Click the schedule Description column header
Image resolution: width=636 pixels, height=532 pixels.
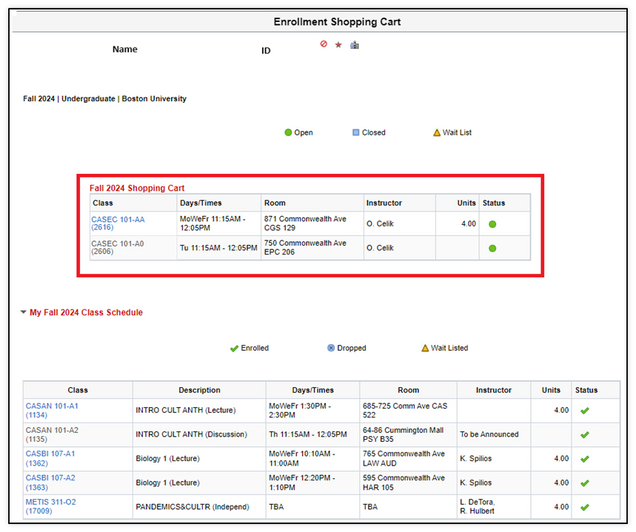coord(200,390)
